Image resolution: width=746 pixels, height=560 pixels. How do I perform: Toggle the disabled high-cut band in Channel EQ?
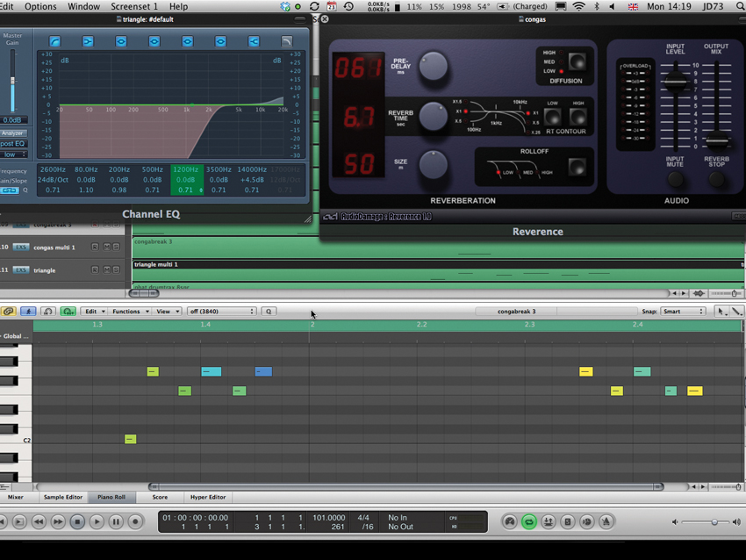tap(286, 41)
